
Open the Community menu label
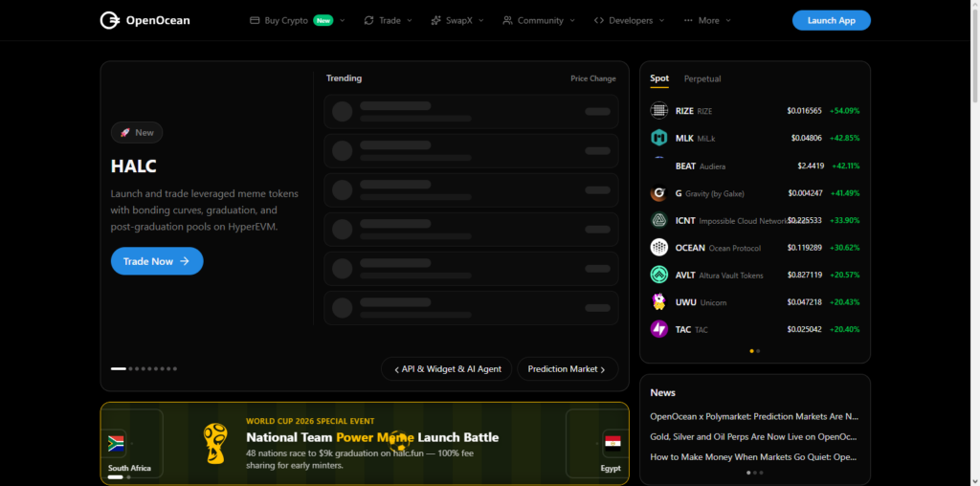[541, 20]
